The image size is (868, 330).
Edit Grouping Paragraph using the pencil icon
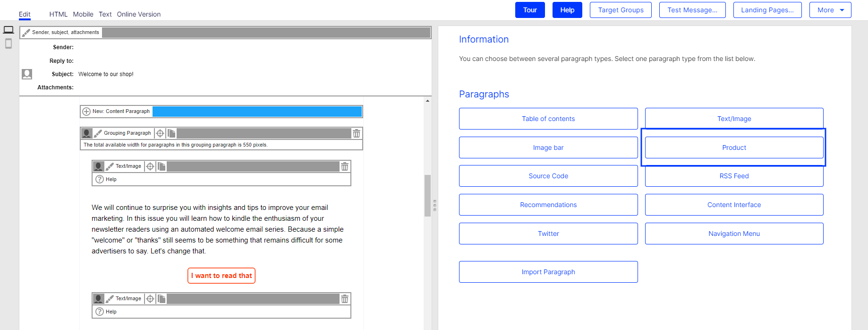tap(98, 133)
